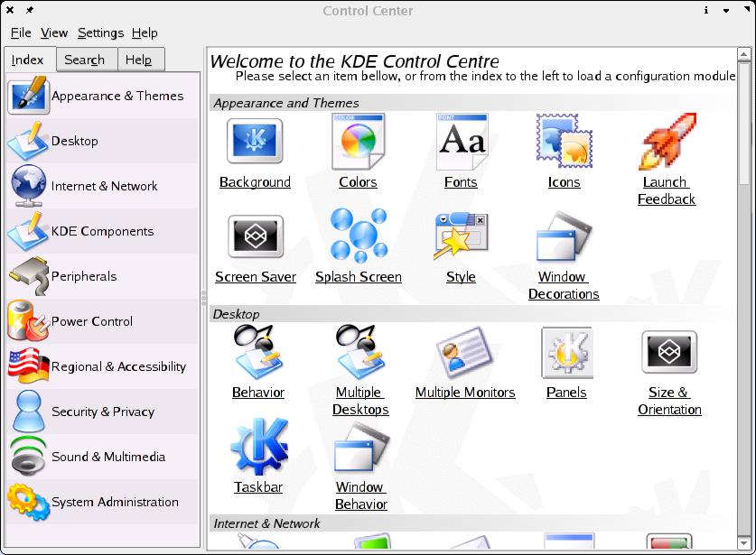Select Power Control battery icon
Screen dimensions: 756x555
pyautogui.click(x=28, y=321)
